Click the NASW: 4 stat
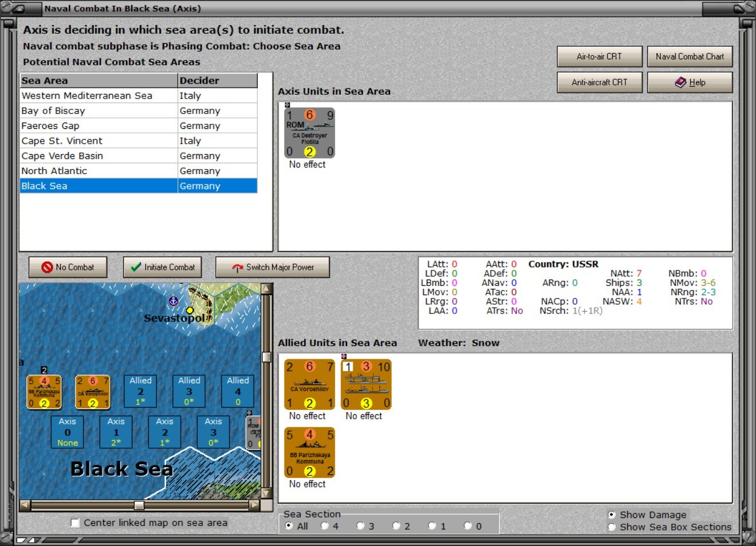The image size is (756, 546). pyautogui.click(x=622, y=301)
